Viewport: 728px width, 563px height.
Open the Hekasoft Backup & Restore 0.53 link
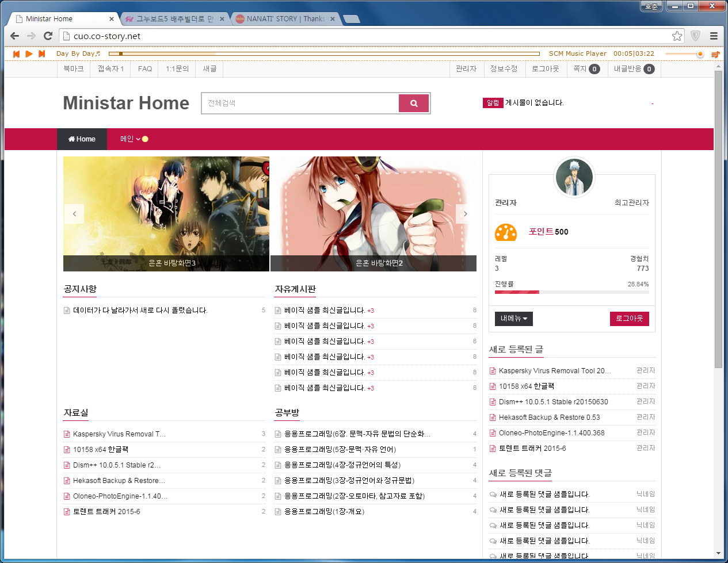click(549, 418)
